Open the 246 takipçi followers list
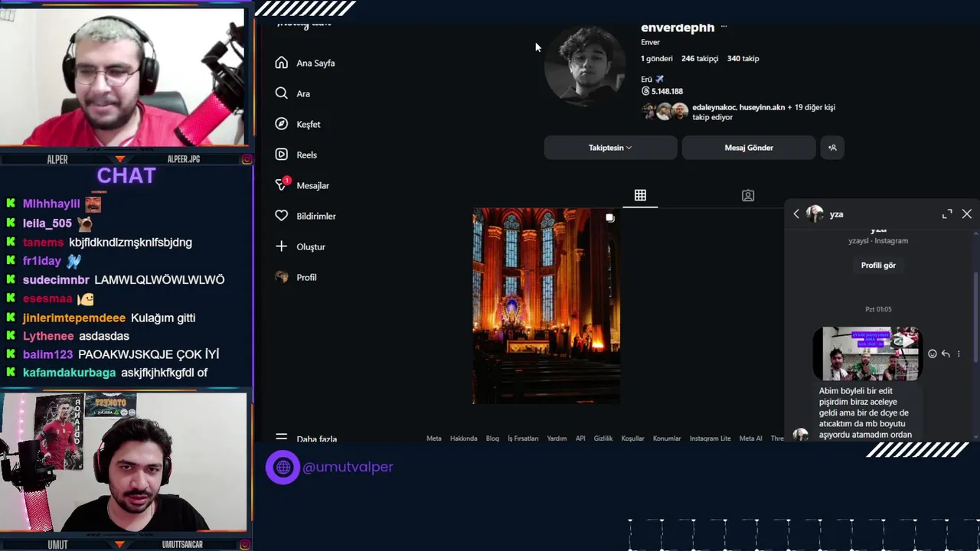 tap(700, 58)
